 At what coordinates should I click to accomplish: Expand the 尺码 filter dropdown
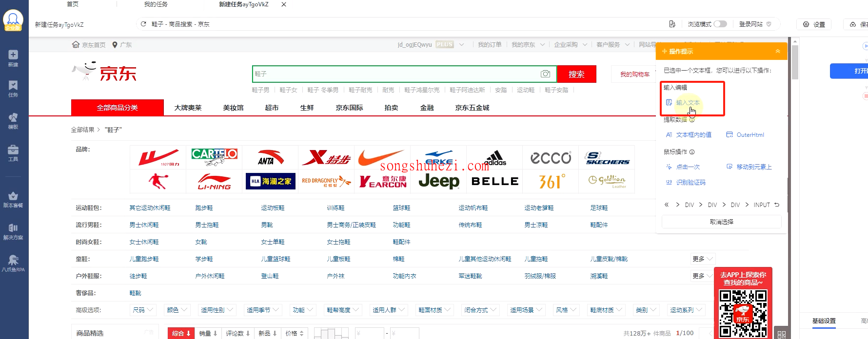click(x=143, y=310)
